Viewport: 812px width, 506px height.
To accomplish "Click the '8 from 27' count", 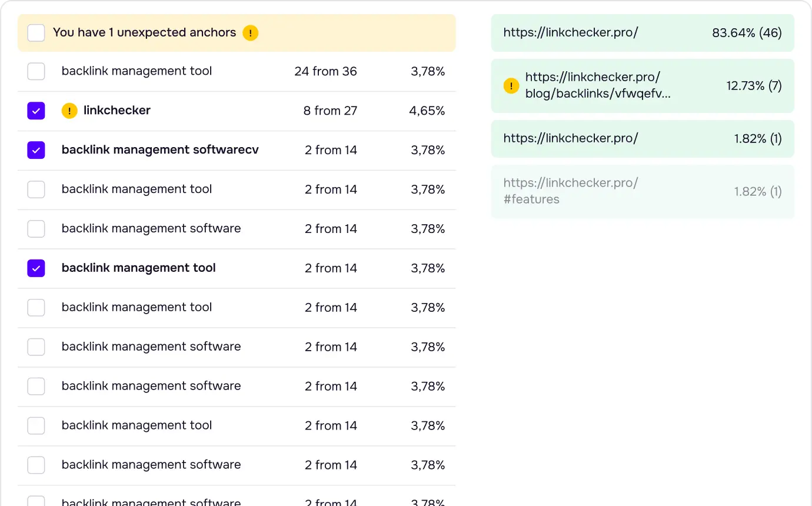I will (x=330, y=111).
